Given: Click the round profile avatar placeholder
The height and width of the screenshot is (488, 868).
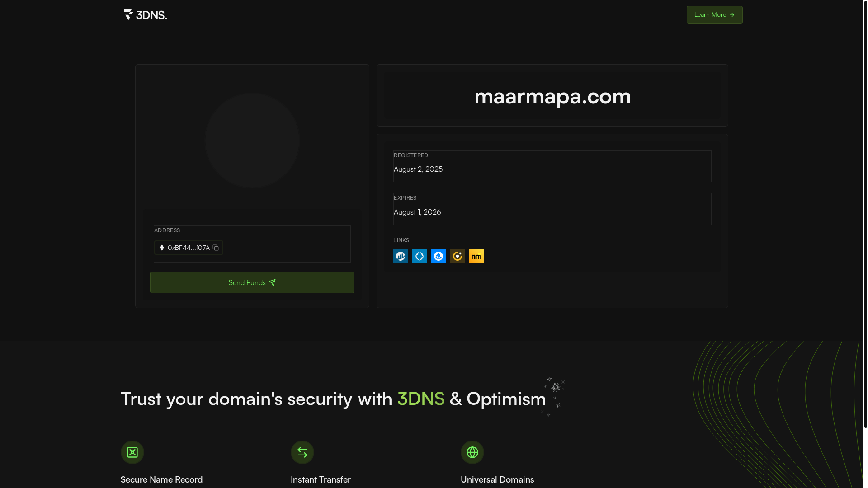Looking at the screenshot, I should coord(252,141).
